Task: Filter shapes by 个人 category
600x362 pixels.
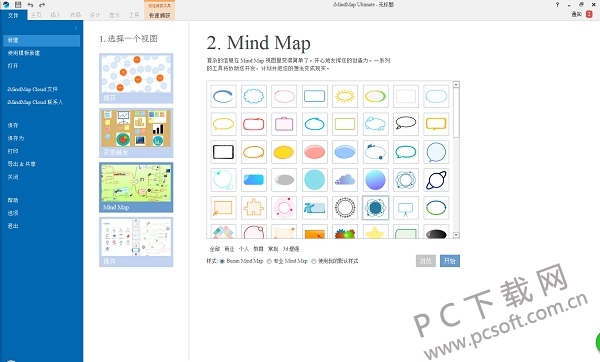Action: pyautogui.click(x=244, y=249)
